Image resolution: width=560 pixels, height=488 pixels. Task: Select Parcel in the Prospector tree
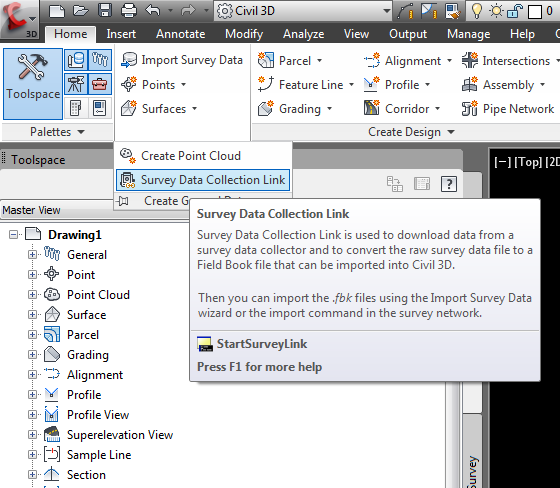(x=83, y=335)
